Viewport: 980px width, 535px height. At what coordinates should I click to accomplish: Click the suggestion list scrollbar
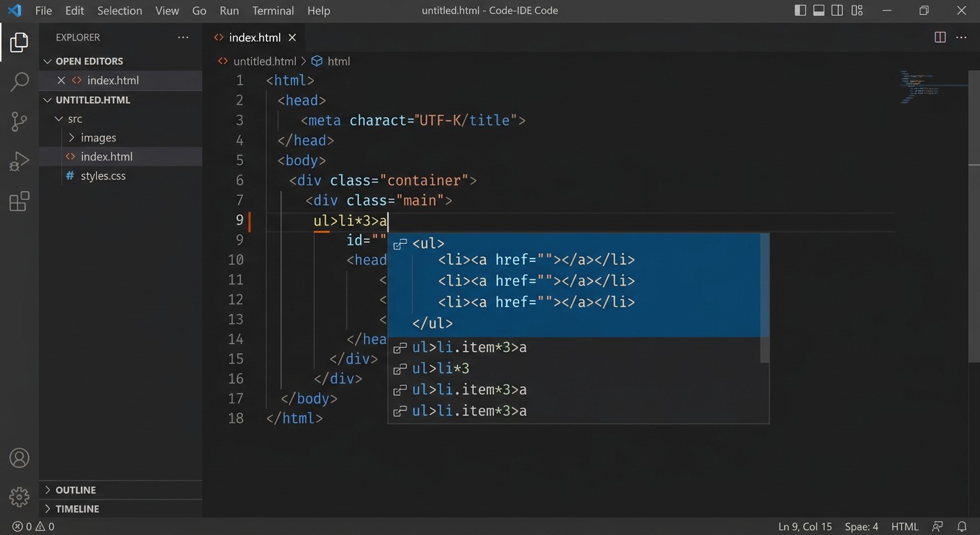point(764,298)
